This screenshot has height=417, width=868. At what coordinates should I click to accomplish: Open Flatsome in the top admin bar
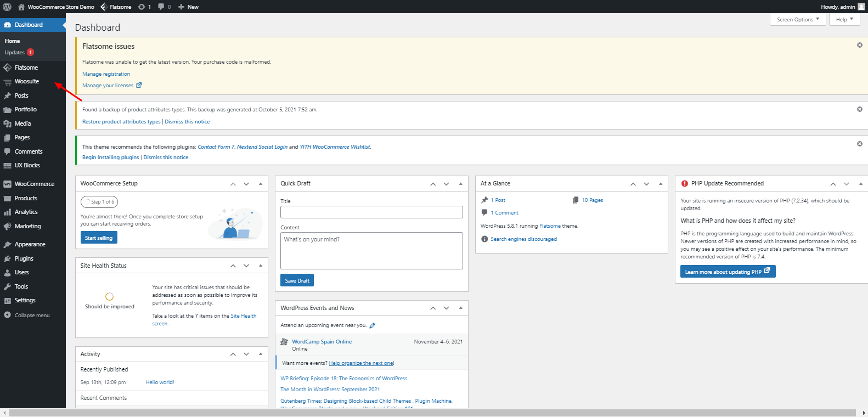tap(116, 7)
